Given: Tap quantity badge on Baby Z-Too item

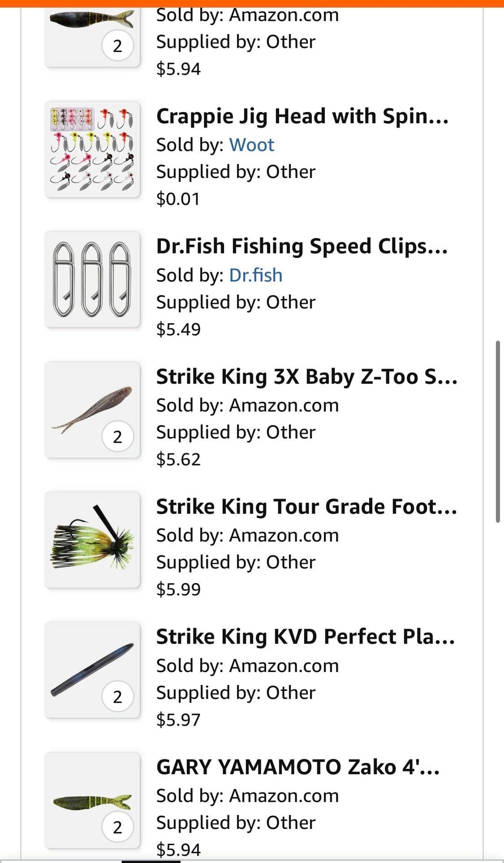Looking at the screenshot, I should [118, 437].
